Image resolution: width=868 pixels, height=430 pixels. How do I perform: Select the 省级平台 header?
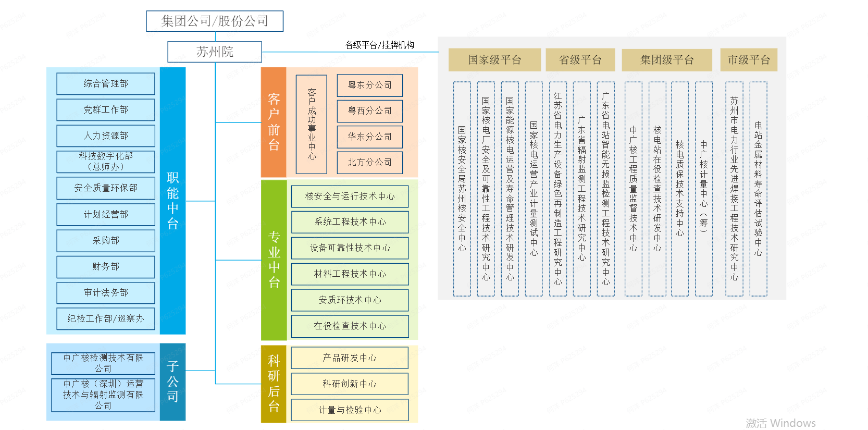[x=580, y=60]
